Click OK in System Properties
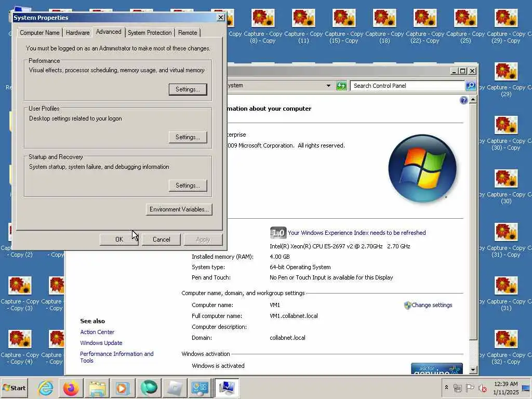The image size is (532, 399). click(119, 239)
